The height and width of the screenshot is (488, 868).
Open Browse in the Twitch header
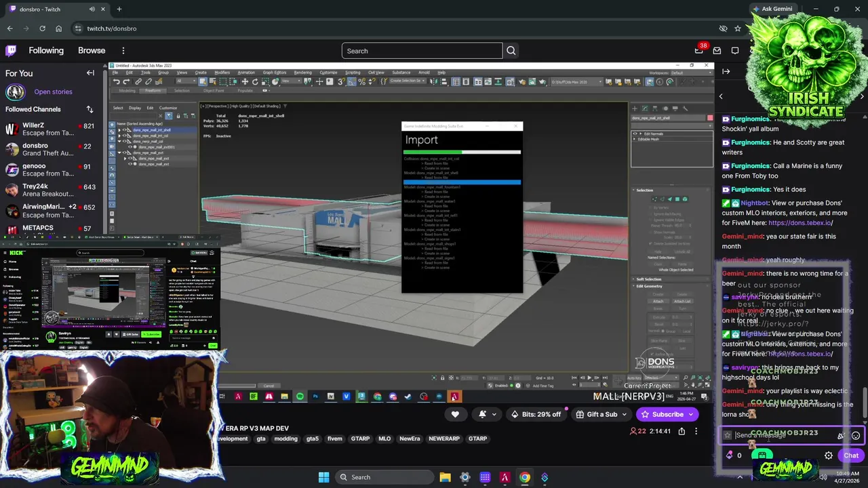[92, 51]
